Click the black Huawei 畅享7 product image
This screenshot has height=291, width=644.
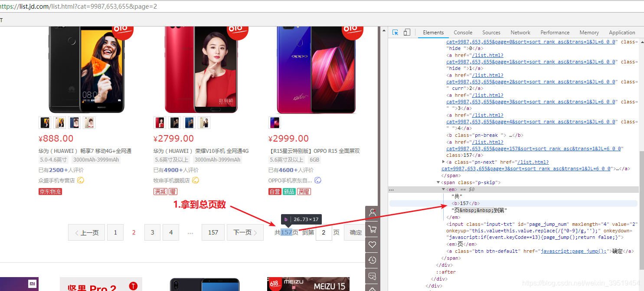click(x=87, y=69)
